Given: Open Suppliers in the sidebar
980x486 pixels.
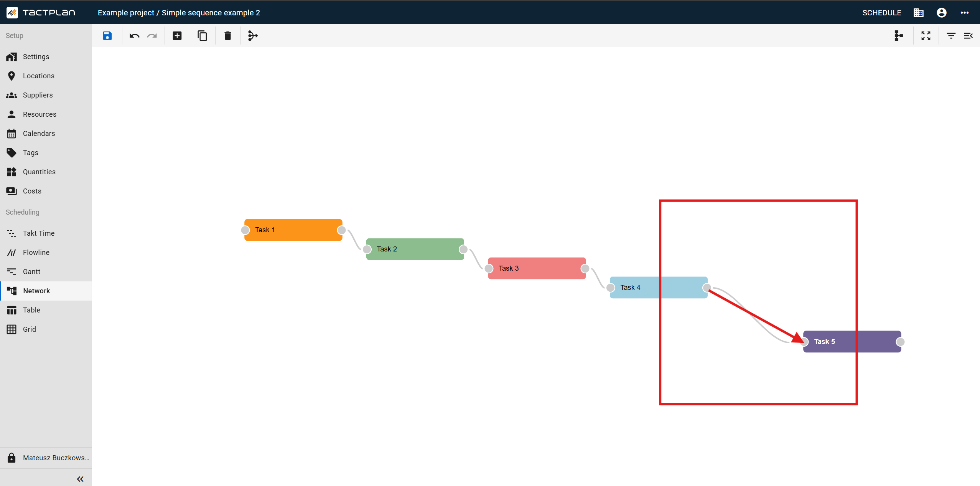Looking at the screenshot, I should pyautogui.click(x=46, y=95).
